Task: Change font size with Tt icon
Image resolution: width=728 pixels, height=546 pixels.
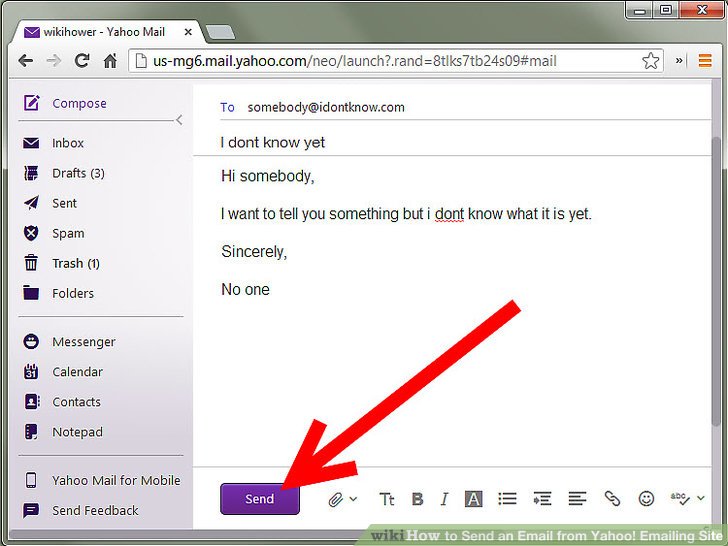Action: coord(387,499)
